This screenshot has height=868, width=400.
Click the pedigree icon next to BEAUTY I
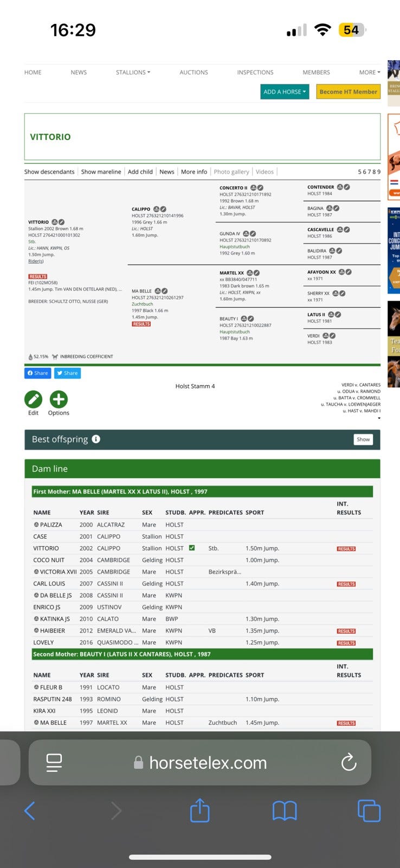click(x=244, y=318)
